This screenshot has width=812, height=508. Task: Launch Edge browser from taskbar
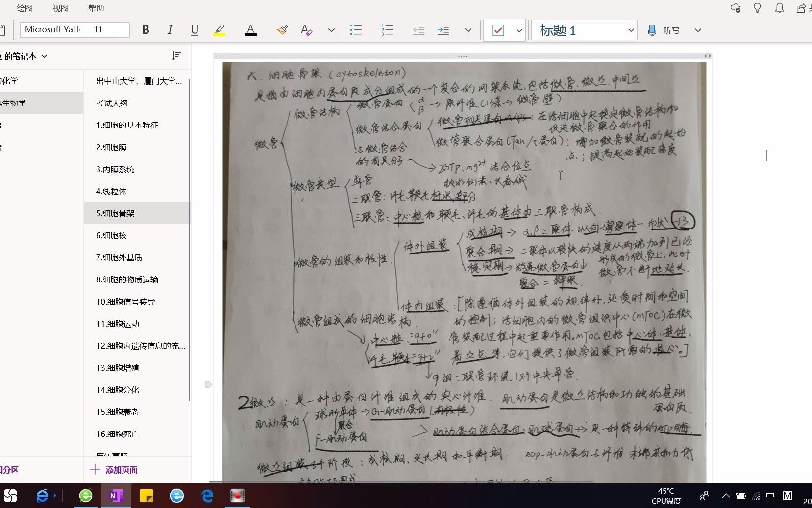(x=207, y=496)
